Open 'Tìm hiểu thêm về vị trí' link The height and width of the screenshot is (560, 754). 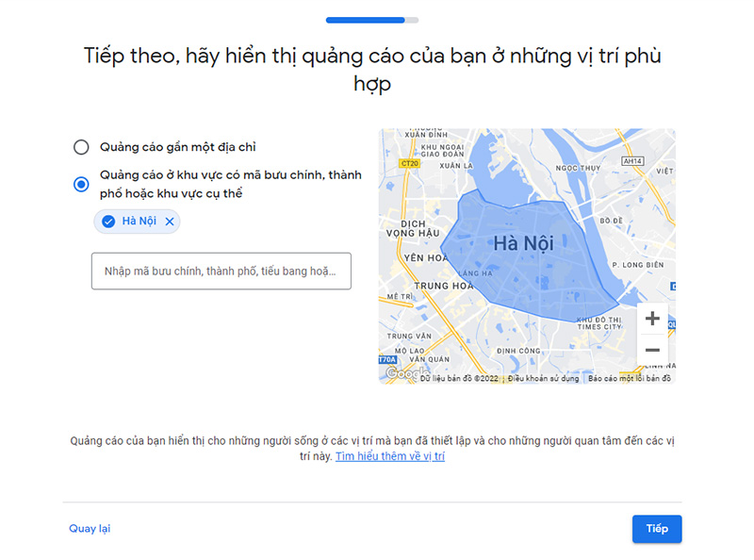390,456
